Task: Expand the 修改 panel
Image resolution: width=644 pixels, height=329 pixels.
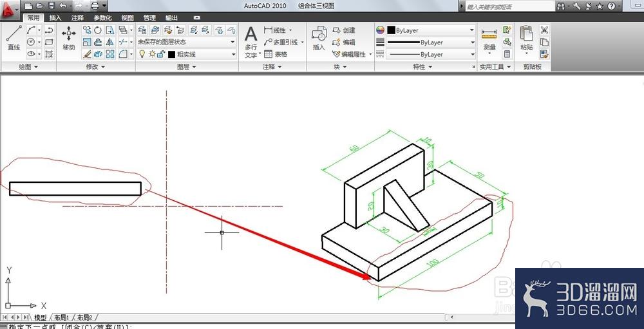Action: coord(95,66)
